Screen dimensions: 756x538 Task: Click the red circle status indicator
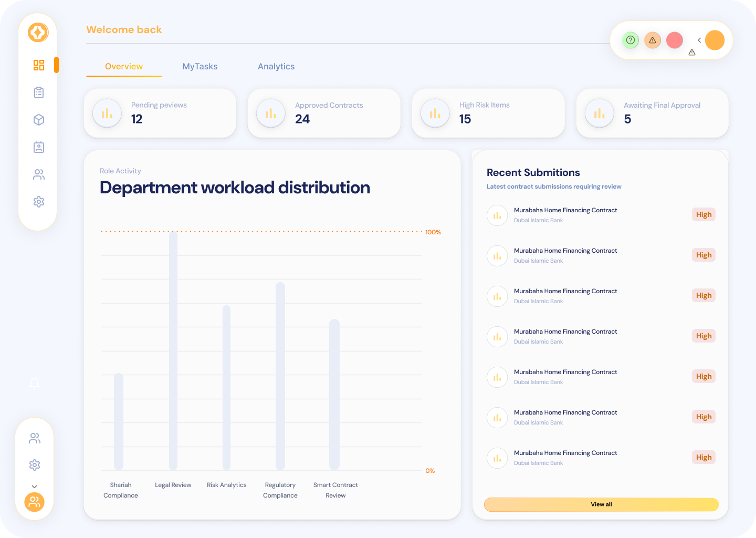tap(675, 40)
